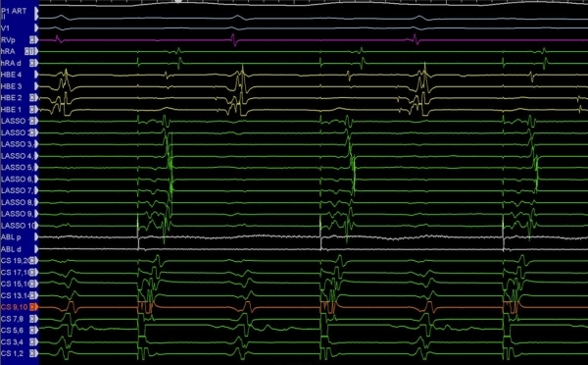Image resolution: width=588 pixels, height=365 pixels.
Task: Click the clip icon beside CS 5,6
Action: (33, 330)
